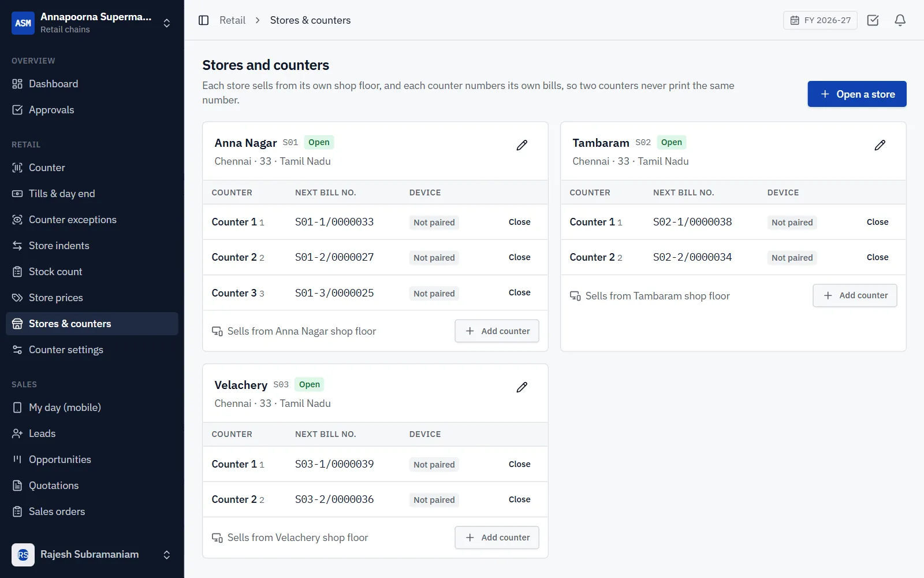Open Tills & day end

coord(92,194)
